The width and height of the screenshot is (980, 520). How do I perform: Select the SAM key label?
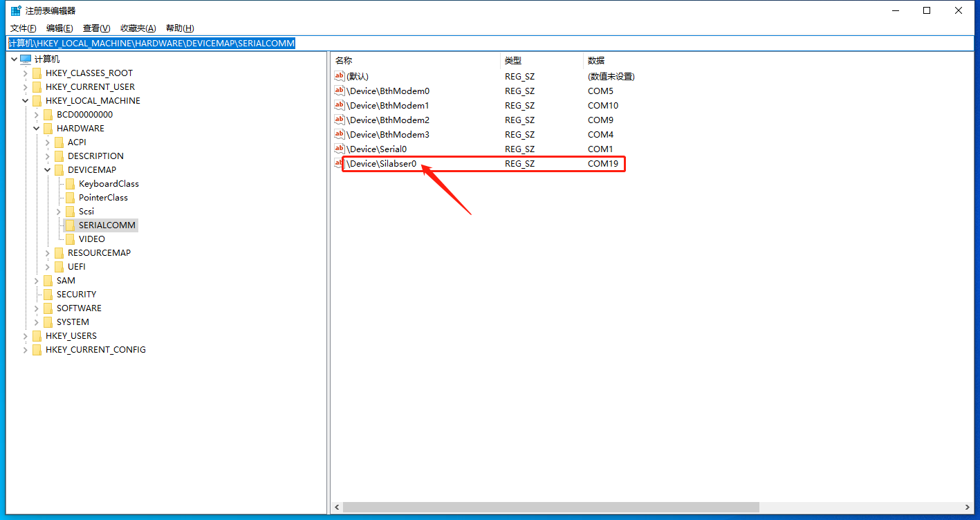(66, 281)
